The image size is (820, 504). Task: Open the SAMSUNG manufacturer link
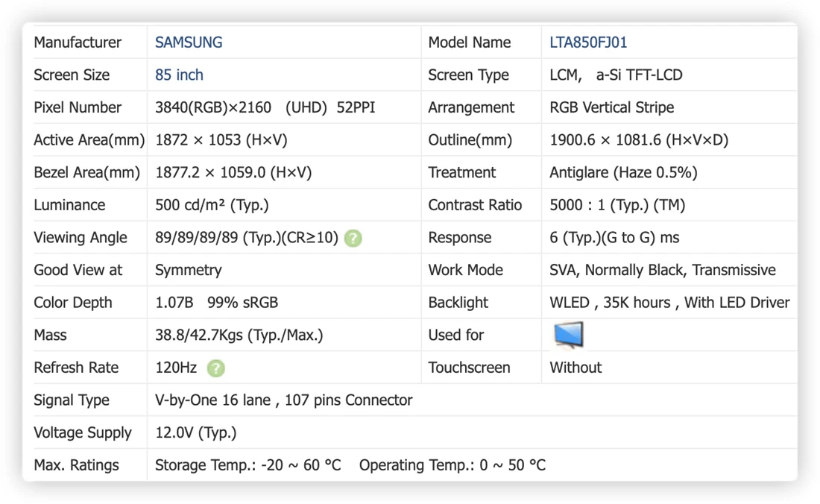coord(189,42)
